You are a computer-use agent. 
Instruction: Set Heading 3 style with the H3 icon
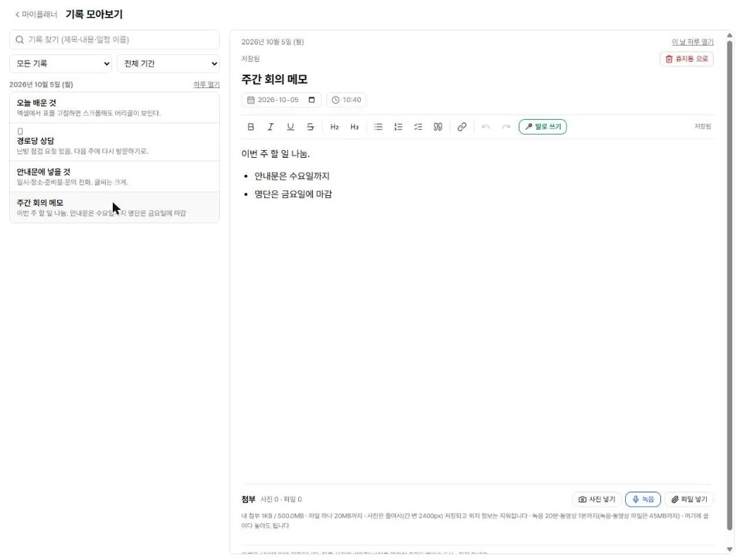pyautogui.click(x=354, y=126)
